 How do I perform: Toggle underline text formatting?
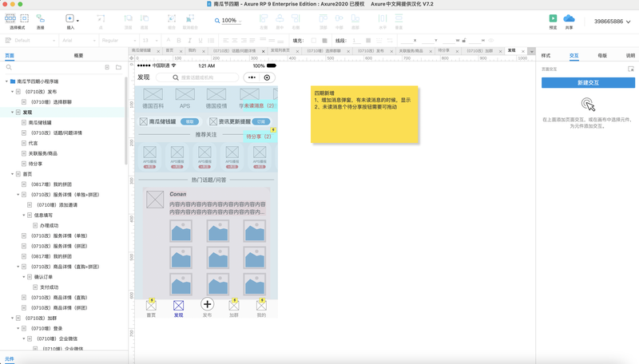(x=200, y=40)
